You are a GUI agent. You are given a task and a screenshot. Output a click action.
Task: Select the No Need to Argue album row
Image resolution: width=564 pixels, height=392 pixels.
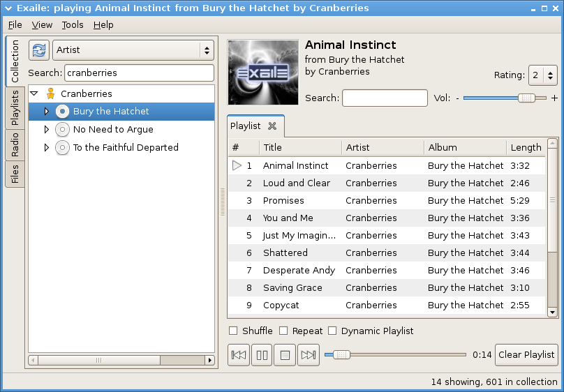tap(121, 129)
